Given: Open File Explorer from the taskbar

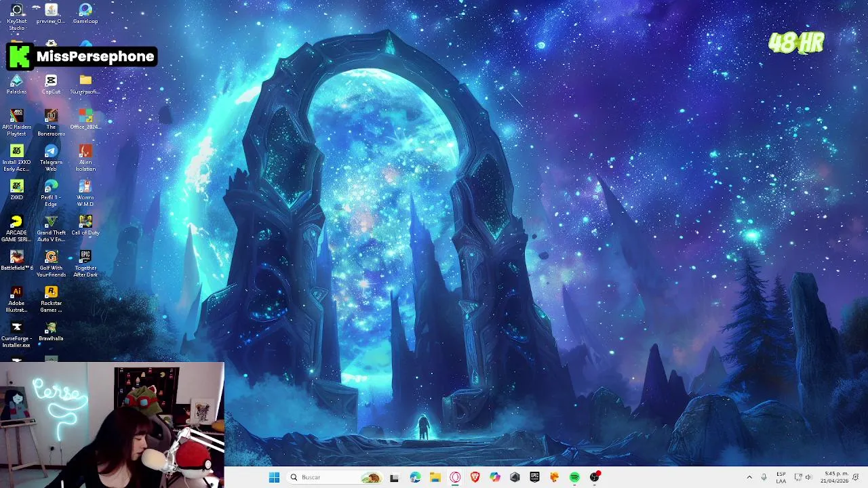Looking at the screenshot, I should [435, 477].
